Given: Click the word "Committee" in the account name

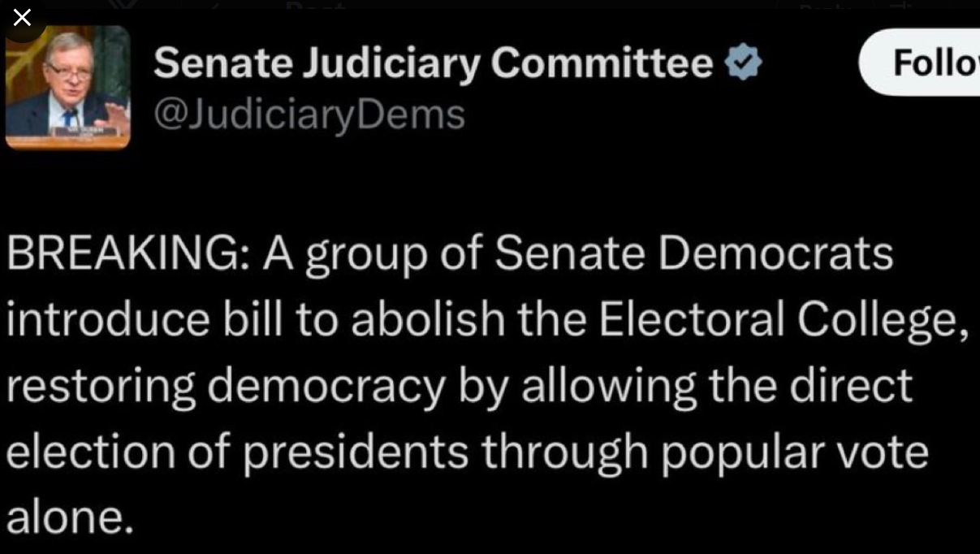Looking at the screenshot, I should point(602,63).
